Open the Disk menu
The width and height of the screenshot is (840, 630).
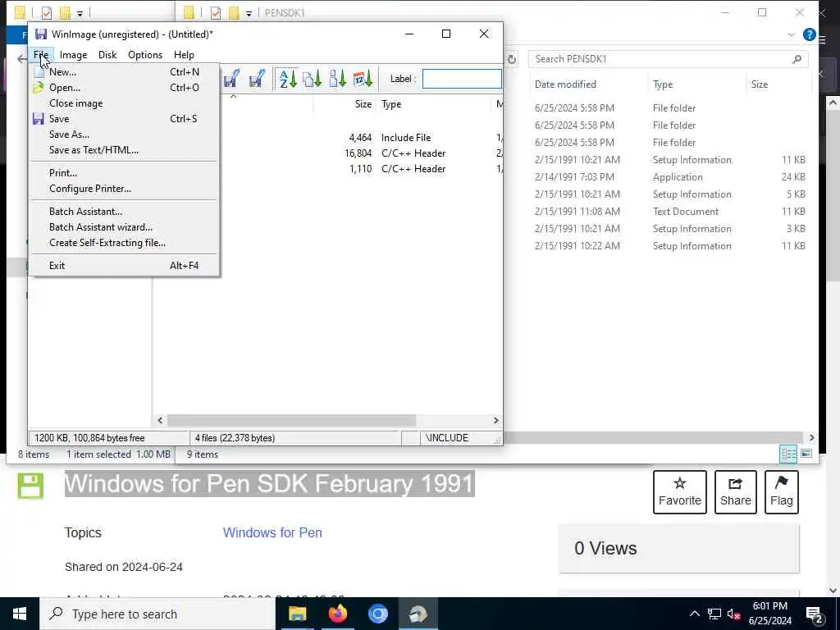[107, 55]
